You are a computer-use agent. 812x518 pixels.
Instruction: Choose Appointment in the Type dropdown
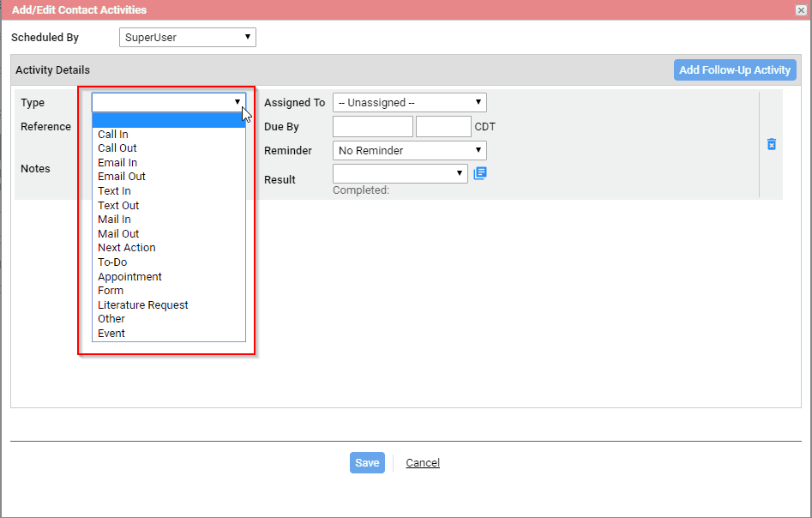pyautogui.click(x=169, y=277)
